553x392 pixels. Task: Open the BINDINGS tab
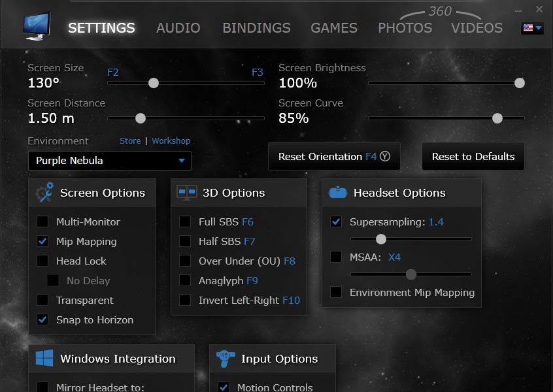click(x=256, y=28)
